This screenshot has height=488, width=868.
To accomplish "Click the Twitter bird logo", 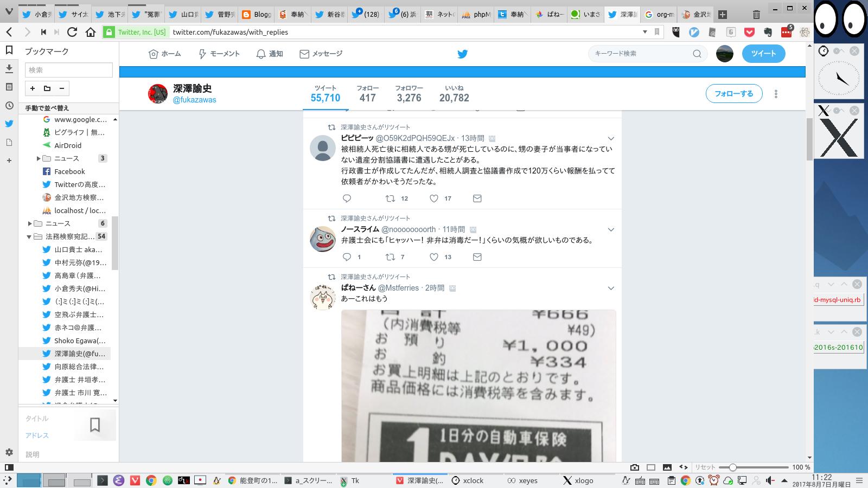I will point(462,54).
